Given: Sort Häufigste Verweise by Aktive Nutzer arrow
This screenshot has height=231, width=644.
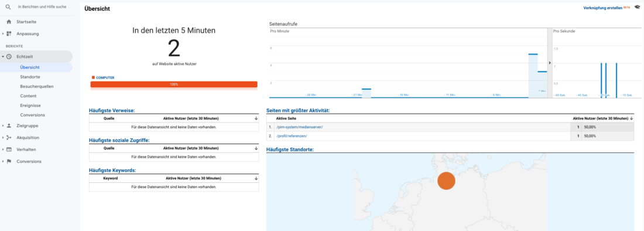Looking at the screenshot, I should pyautogui.click(x=256, y=118).
